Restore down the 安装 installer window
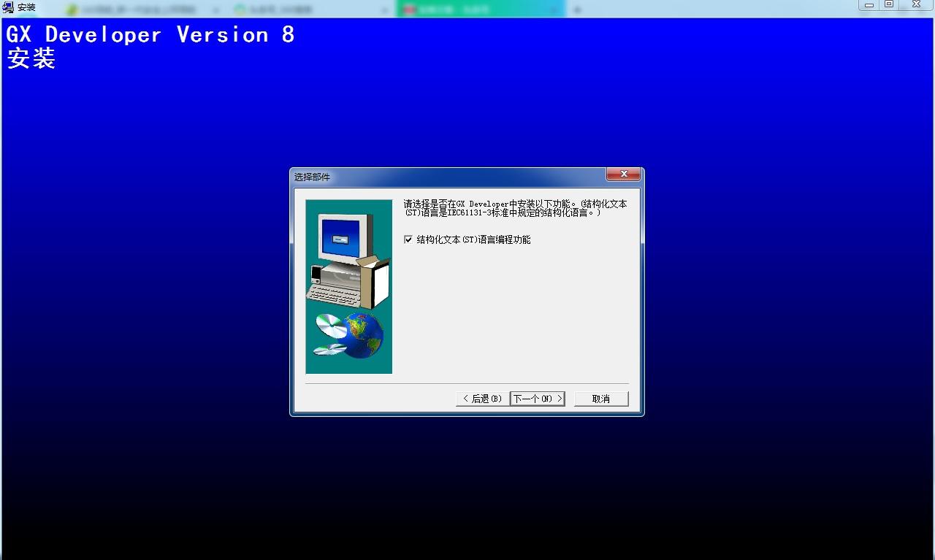Image resolution: width=935 pixels, height=560 pixels. (889, 4)
